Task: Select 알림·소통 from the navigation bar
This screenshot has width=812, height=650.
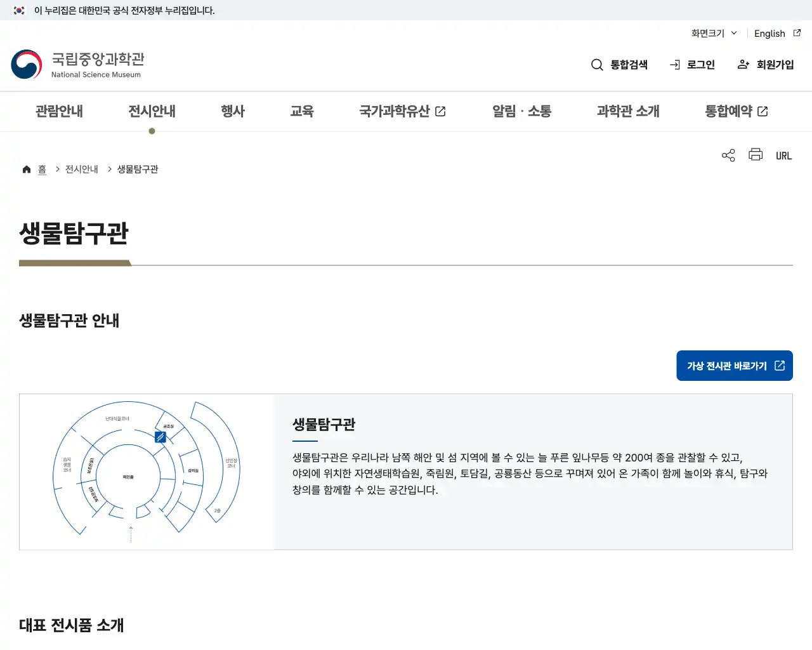Action: [521, 111]
